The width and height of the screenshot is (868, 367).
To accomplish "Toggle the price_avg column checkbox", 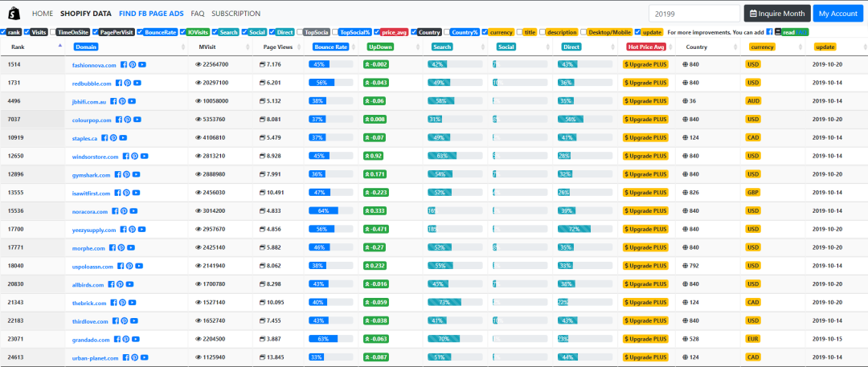I will (376, 32).
